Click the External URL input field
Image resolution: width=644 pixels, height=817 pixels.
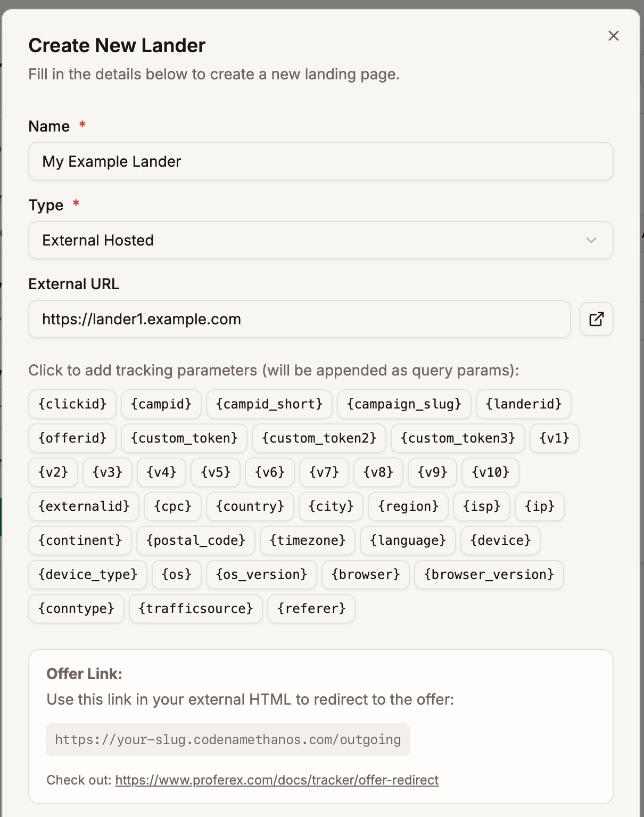coord(300,319)
